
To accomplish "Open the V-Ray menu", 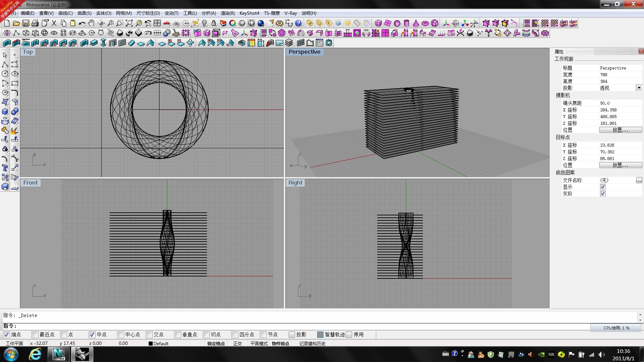I will (291, 13).
